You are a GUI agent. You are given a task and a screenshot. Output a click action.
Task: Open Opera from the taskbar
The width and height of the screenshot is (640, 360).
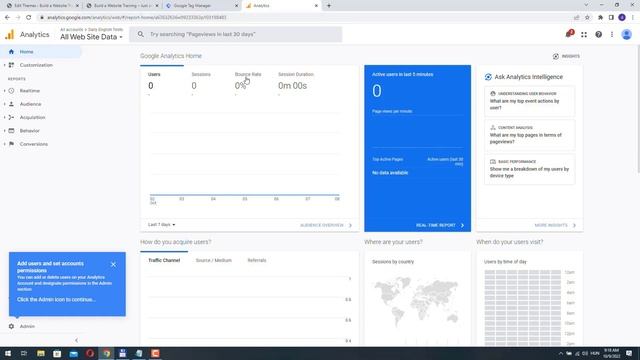(x=90, y=353)
